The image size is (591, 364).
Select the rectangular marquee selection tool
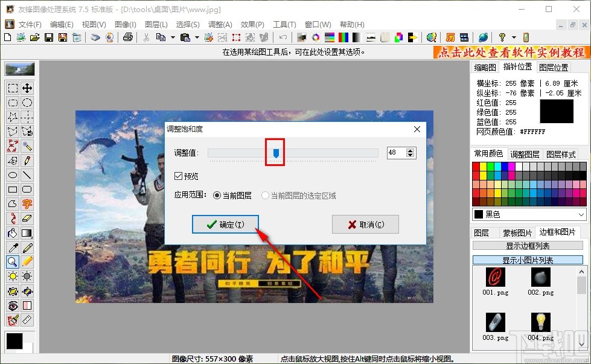pos(13,88)
